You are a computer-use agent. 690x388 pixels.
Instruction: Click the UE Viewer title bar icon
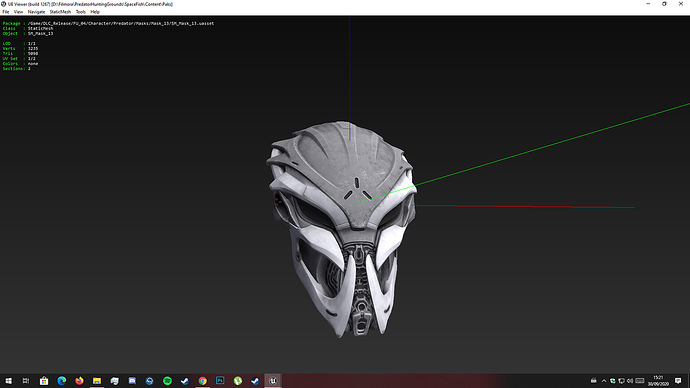(4, 4)
